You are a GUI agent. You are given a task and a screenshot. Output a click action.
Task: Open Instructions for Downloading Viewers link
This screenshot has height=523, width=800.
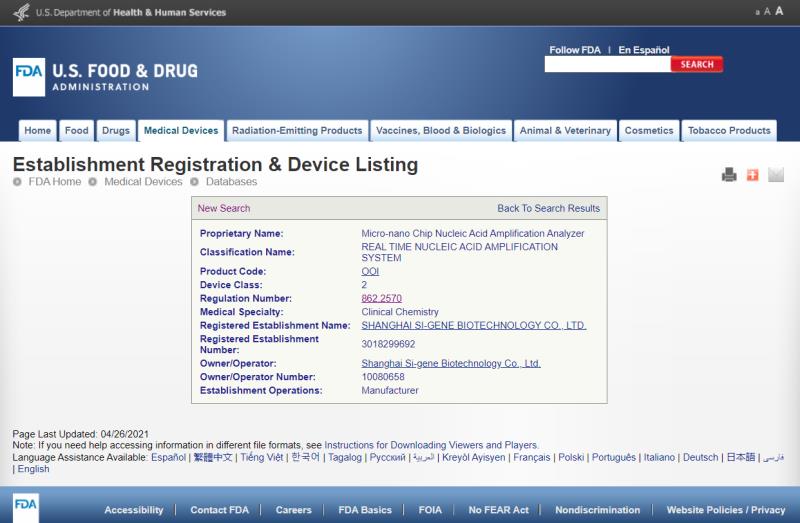pyautogui.click(x=431, y=445)
